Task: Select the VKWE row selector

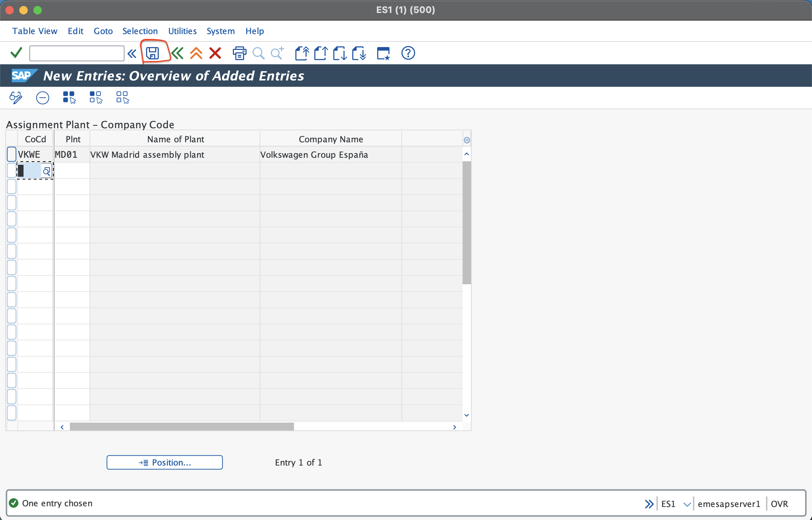Action: click(x=12, y=155)
